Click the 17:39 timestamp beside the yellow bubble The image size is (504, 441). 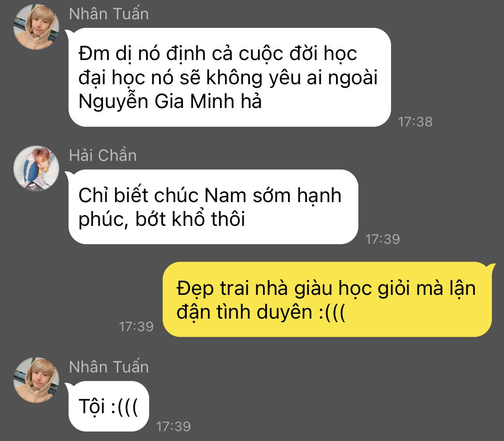point(136,326)
